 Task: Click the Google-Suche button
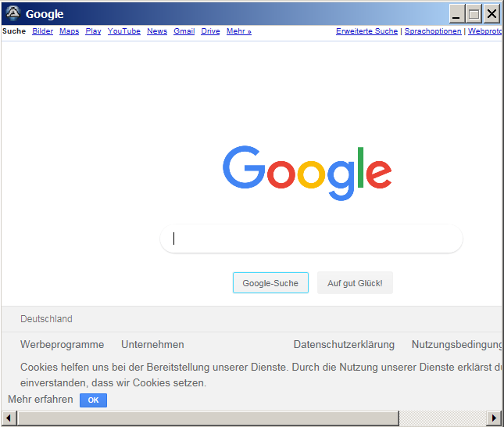270,283
